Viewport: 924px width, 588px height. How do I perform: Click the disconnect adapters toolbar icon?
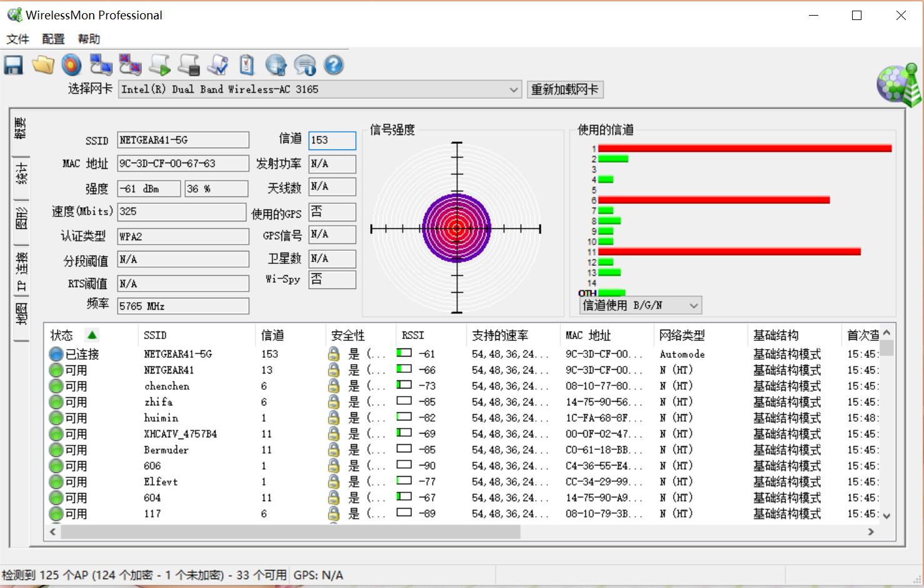(129, 65)
